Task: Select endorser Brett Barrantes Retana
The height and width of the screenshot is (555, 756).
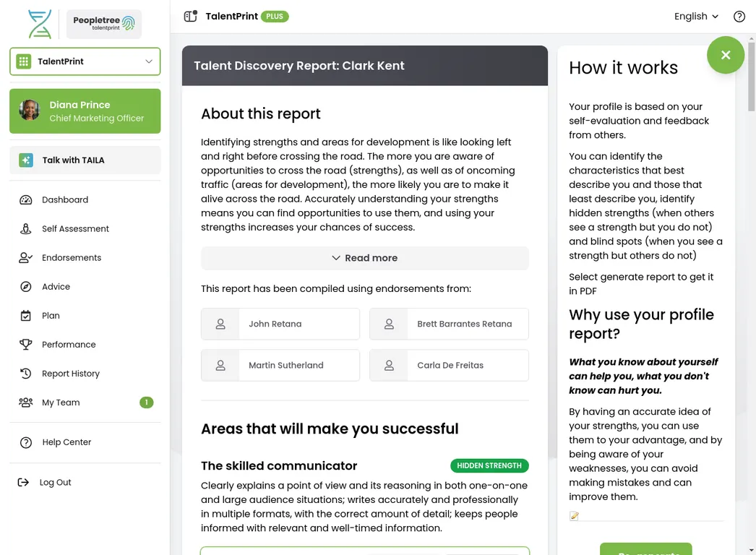Action: [x=449, y=324]
